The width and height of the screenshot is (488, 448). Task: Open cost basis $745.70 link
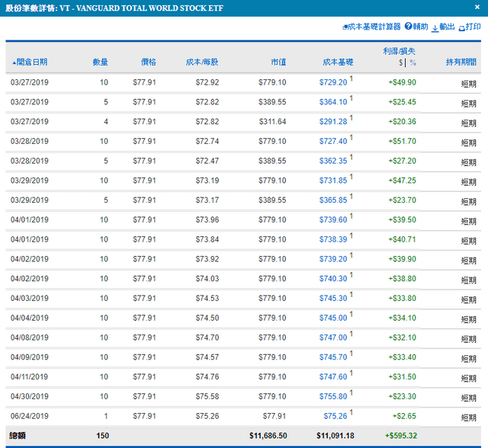coord(333,357)
